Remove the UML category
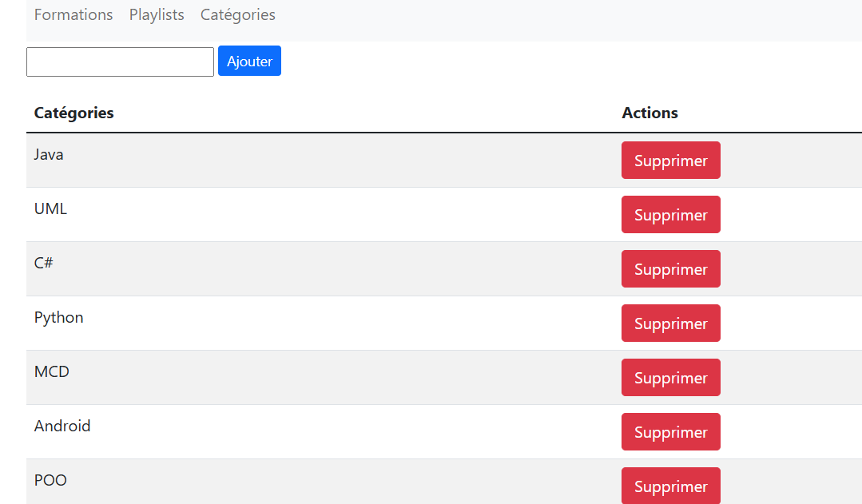The image size is (862, 504). 670,215
